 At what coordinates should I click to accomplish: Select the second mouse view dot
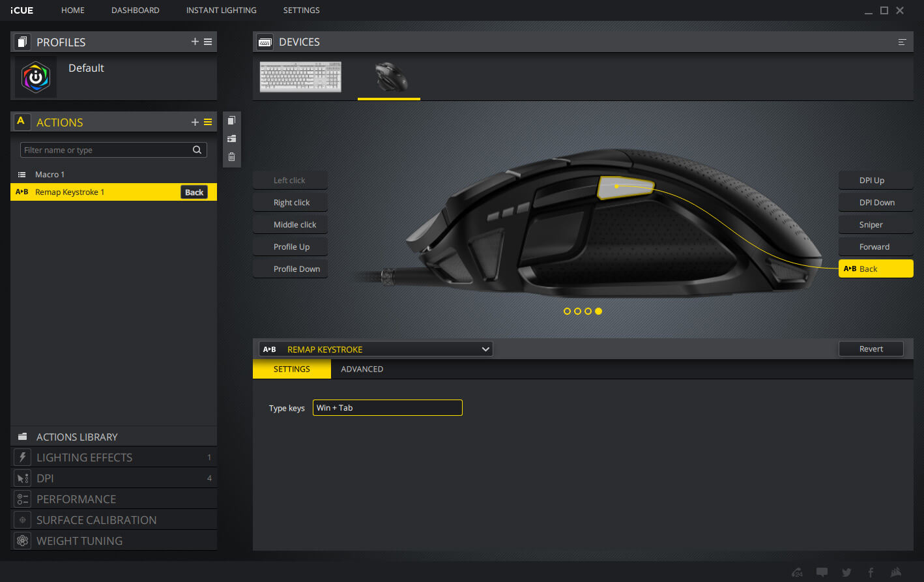tap(577, 312)
